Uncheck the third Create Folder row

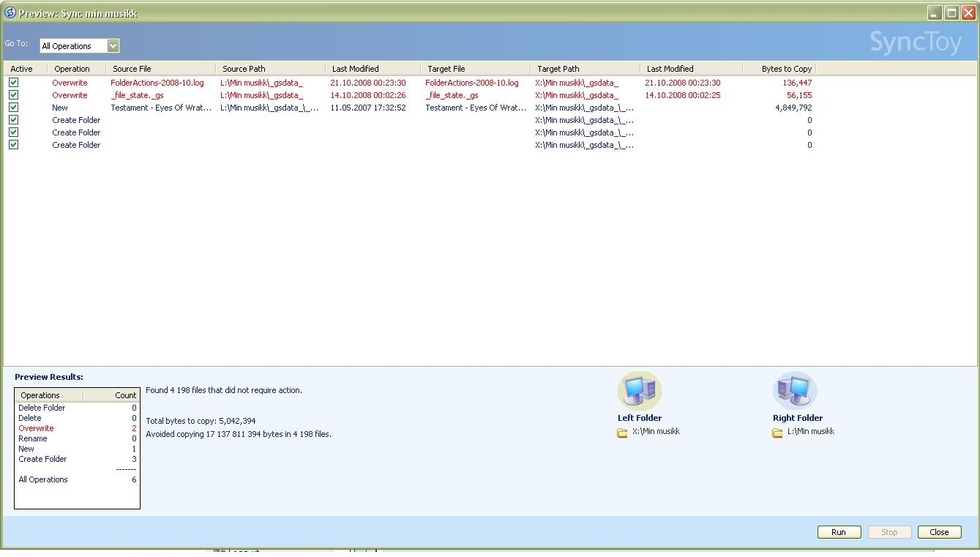pos(13,145)
